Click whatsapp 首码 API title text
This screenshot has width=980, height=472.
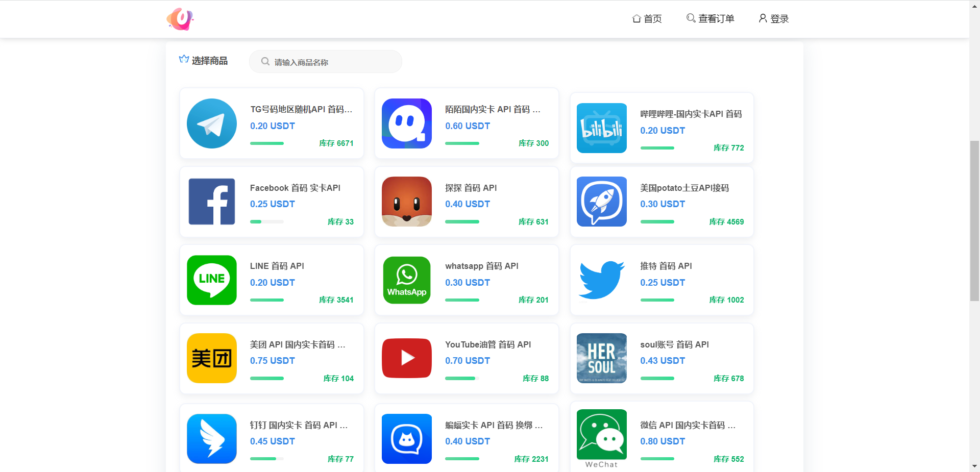[x=482, y=266]
